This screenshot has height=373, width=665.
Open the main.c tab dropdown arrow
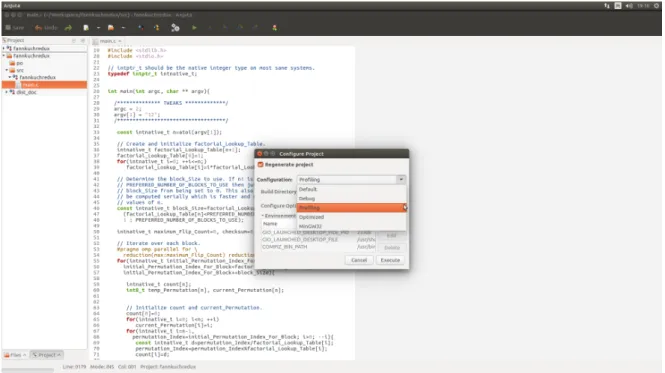(x=120, y=41)
